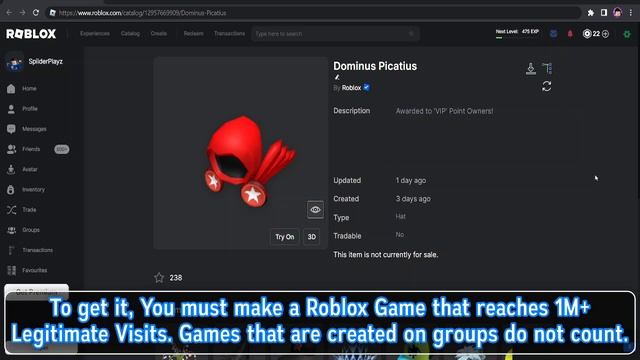Open the Roblox creator link
The width and height of the screenshot is (640, 360).
point(351,88)
